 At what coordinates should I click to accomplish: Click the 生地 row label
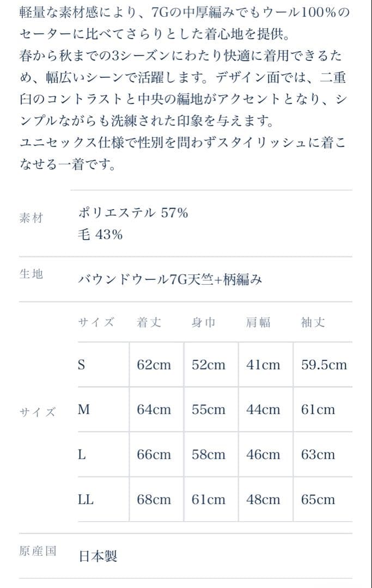[31, 274]
